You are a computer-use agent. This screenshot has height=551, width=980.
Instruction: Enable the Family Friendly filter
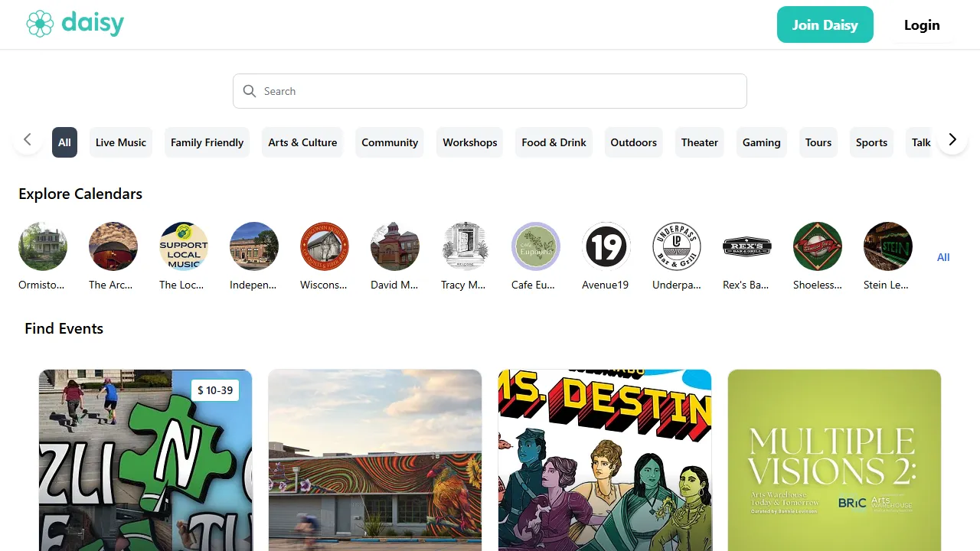pos(207,142)
